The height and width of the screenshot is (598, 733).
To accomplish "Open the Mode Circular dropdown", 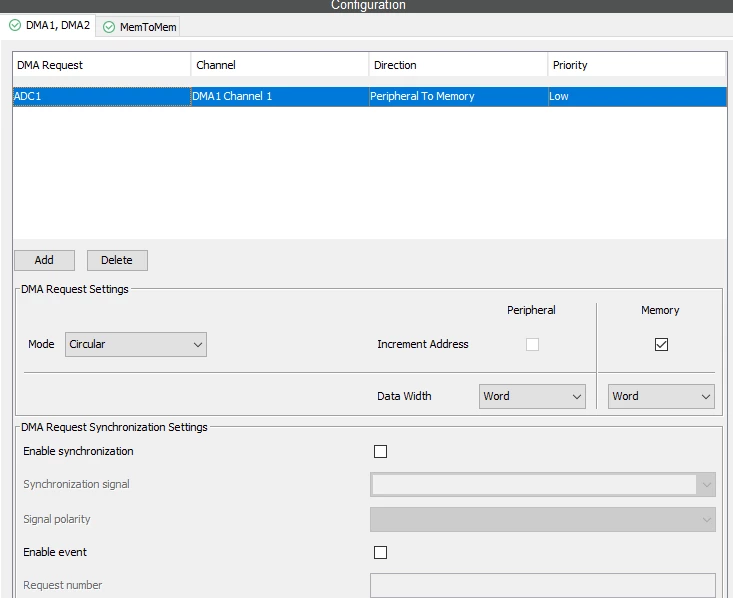I will point(136,345).
